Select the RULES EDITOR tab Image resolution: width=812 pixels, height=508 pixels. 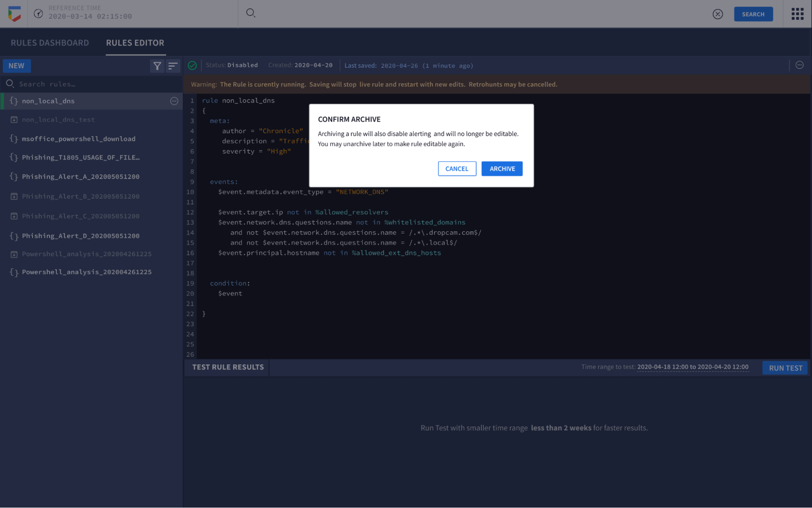(x=134, y=43)
